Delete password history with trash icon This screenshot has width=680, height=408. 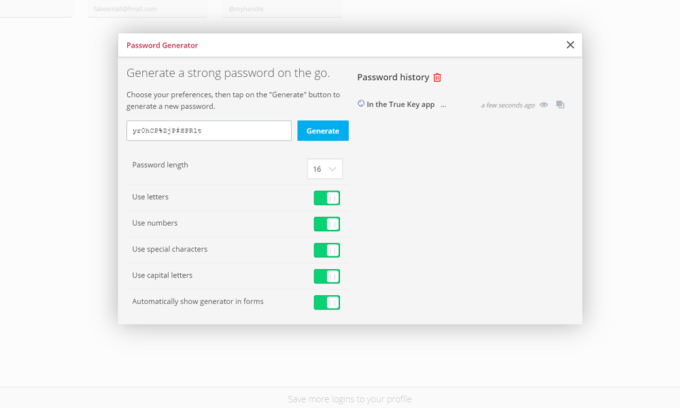point(437,78)
